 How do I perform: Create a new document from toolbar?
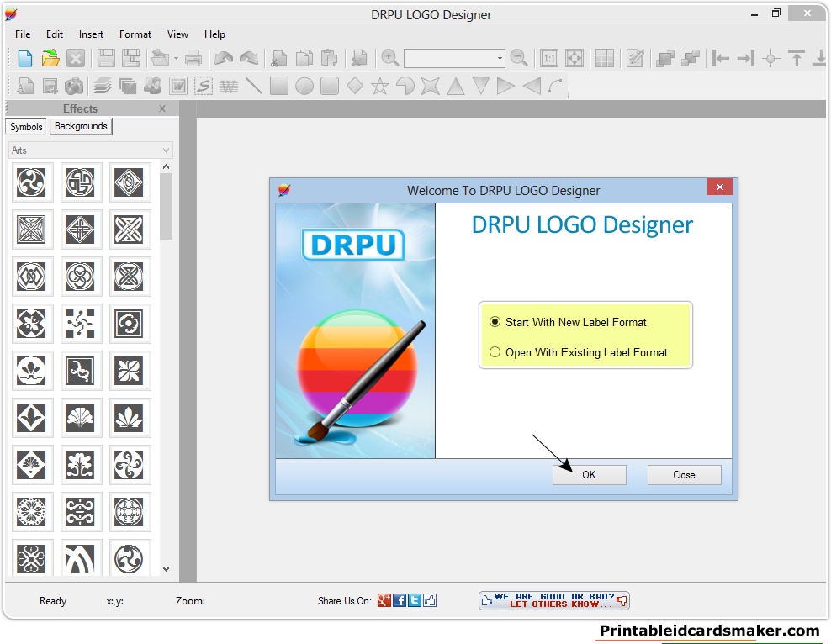(x=25, y=58)
